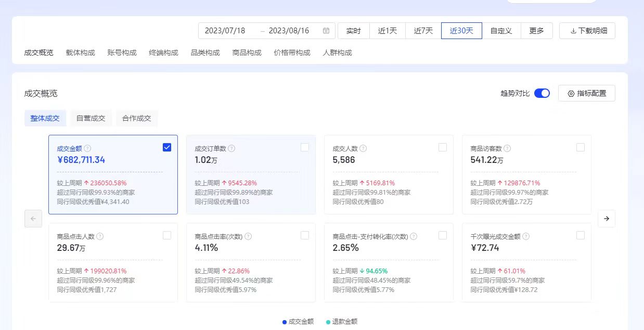The image size is (644, 330).
Task: Check the 商品访客数 metric checkbox
Action: click(581, 147)
